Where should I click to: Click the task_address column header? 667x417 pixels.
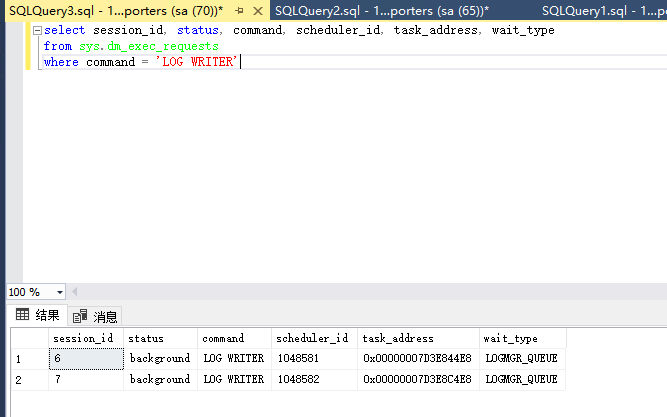tap(418, 338)
